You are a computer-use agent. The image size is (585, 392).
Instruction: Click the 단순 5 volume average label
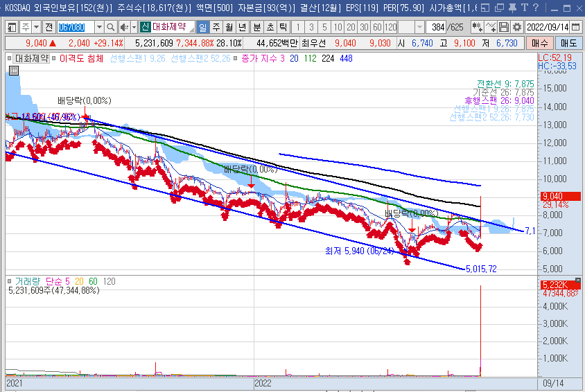pyautogui.click(x=58, y=281)
